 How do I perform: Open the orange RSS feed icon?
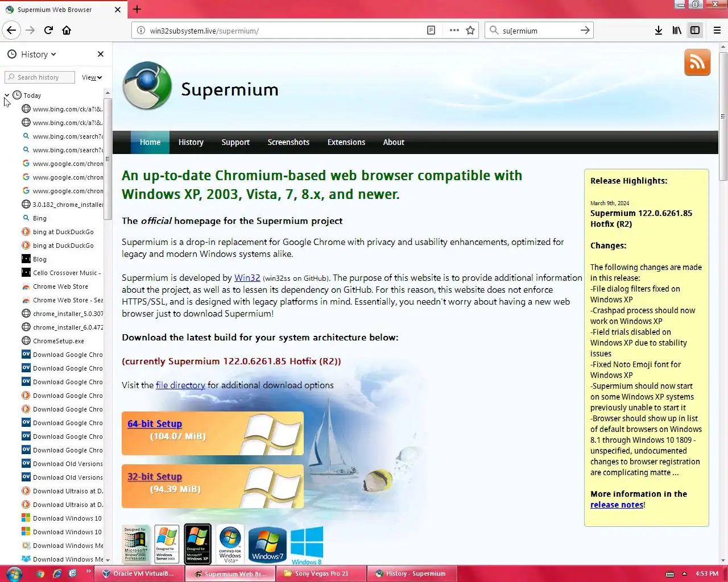pyautogui.click(x=697, y=63)
